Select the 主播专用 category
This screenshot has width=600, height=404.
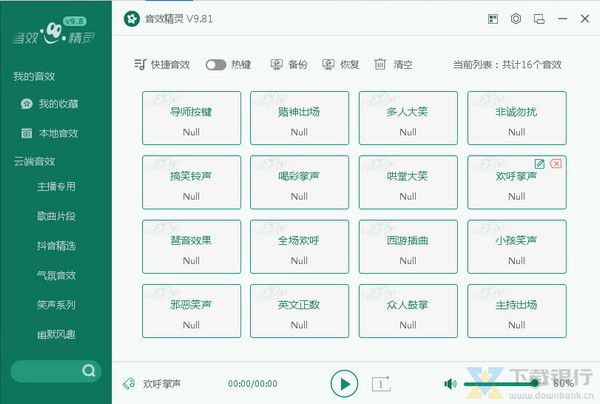coord(56,187)
